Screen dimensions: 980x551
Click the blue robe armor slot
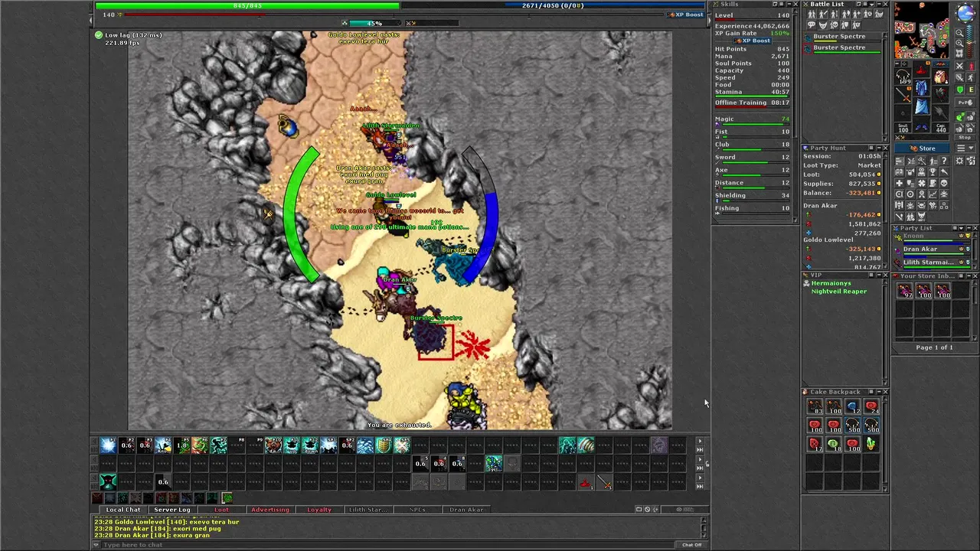(921, 88)
